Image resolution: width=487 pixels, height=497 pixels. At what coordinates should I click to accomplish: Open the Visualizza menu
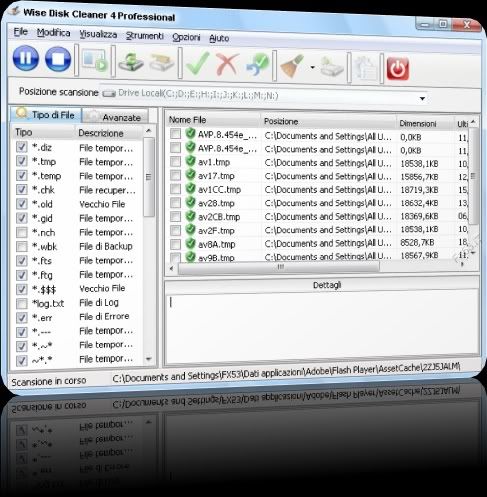coord(98,34)
